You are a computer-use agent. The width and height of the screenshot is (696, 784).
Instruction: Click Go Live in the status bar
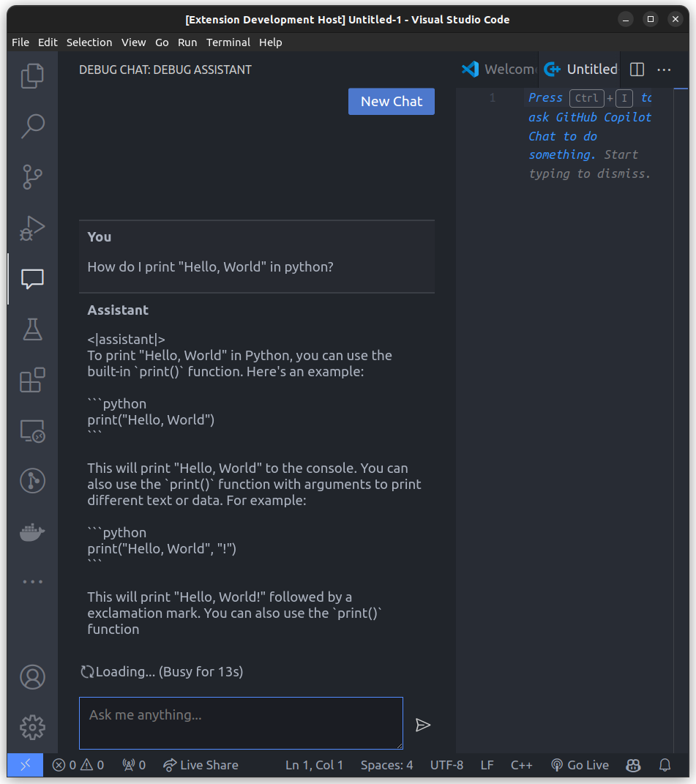click(x=580, y=765)
